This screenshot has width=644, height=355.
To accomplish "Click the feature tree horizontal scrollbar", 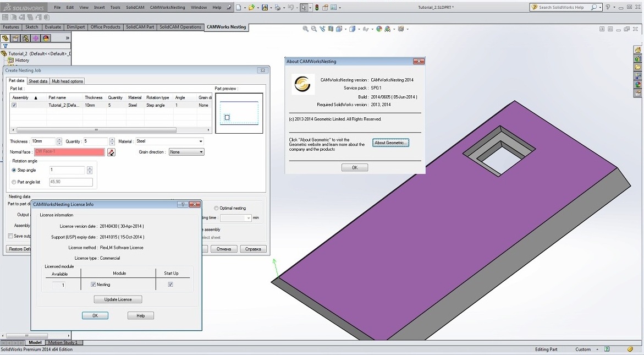I will 35,336.
